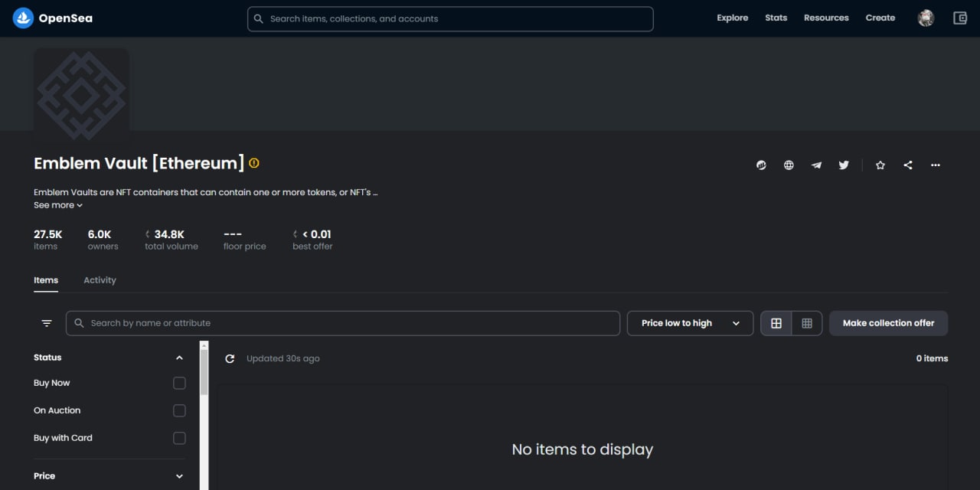Switch to small grid view
This screenshot has width=980, height=490.
(807, 323)
